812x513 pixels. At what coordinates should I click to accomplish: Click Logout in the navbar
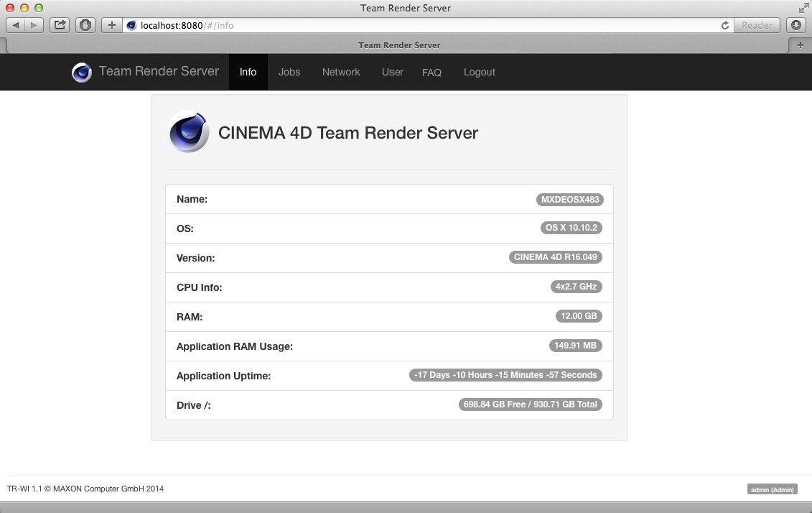pos(479,72)
